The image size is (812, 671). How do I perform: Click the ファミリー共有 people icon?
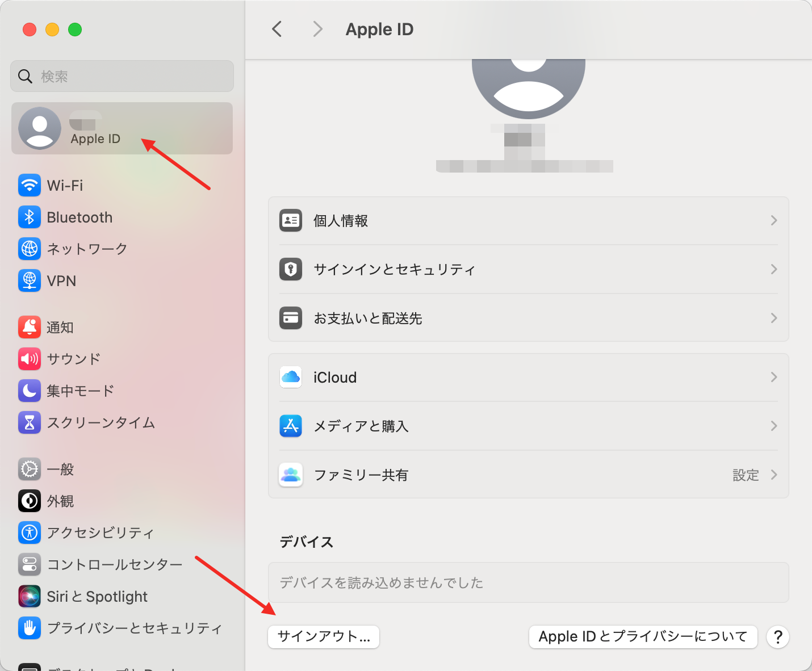point(291,475)
